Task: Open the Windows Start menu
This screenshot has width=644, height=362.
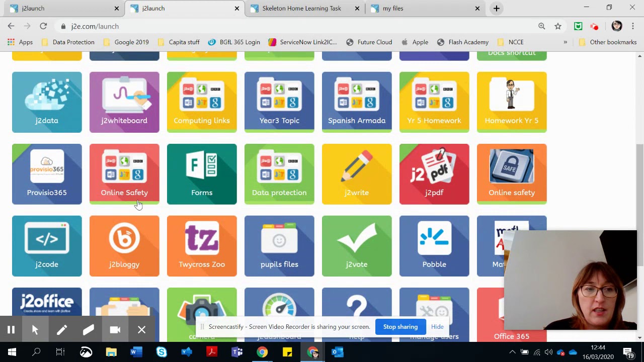Action: click(12, 352)
